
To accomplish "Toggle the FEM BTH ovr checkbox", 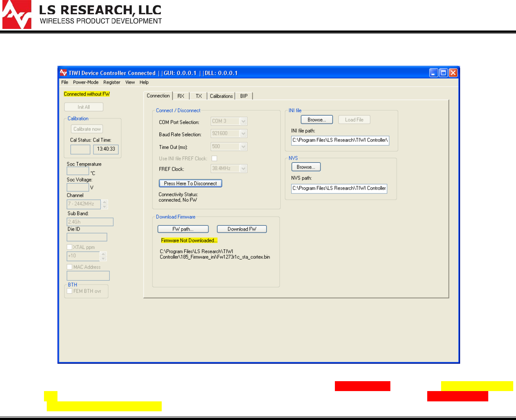I will [69, 291].
